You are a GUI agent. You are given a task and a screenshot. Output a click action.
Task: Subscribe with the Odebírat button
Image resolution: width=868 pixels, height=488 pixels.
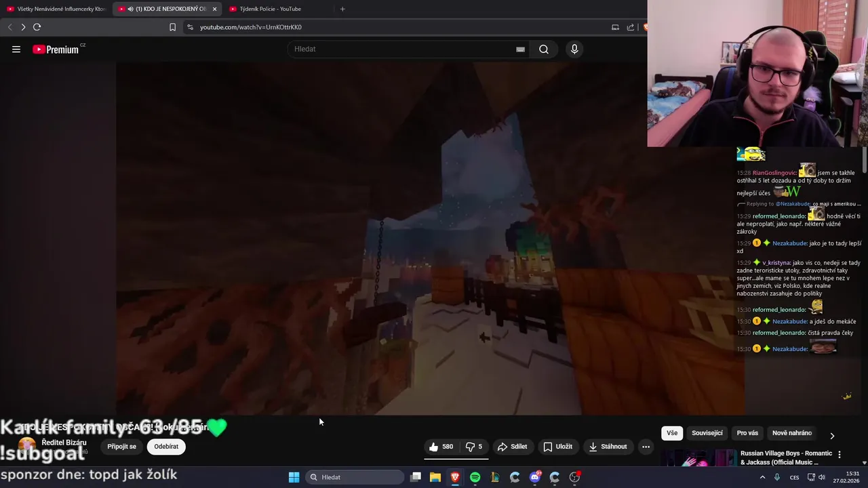(x=166, y=447)
